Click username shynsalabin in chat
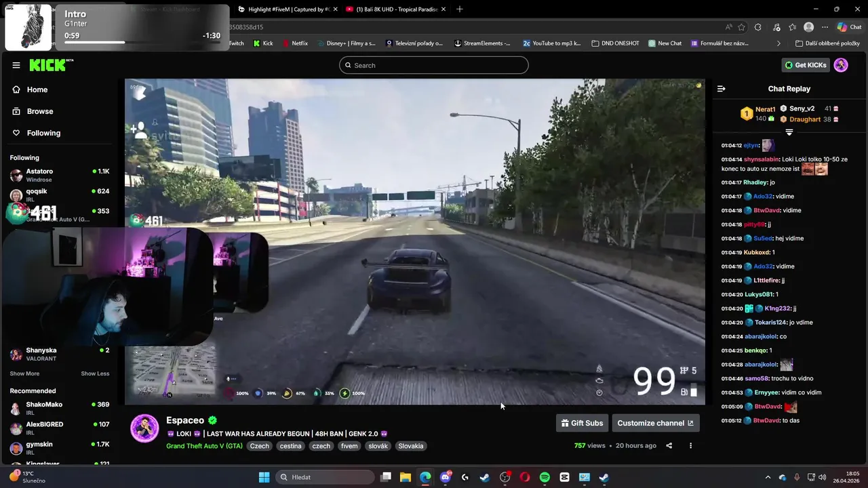This screenshot has width=868, height=488. (761, 159)
